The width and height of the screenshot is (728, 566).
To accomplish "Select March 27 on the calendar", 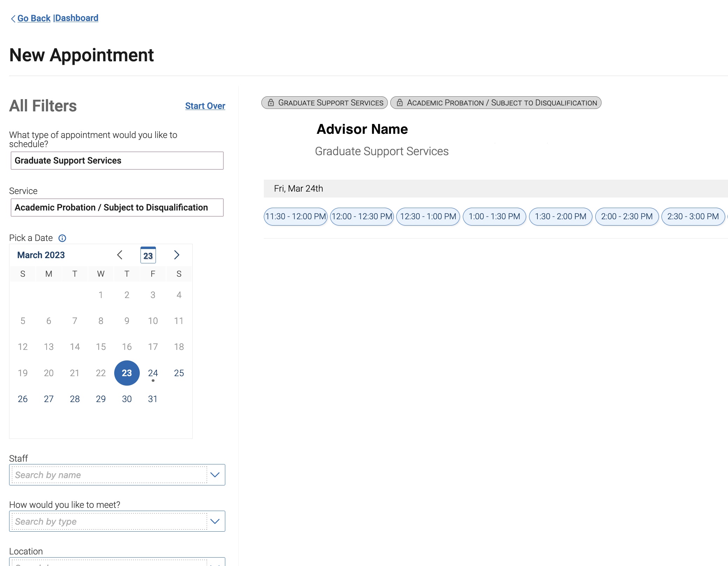I will 49,399.
